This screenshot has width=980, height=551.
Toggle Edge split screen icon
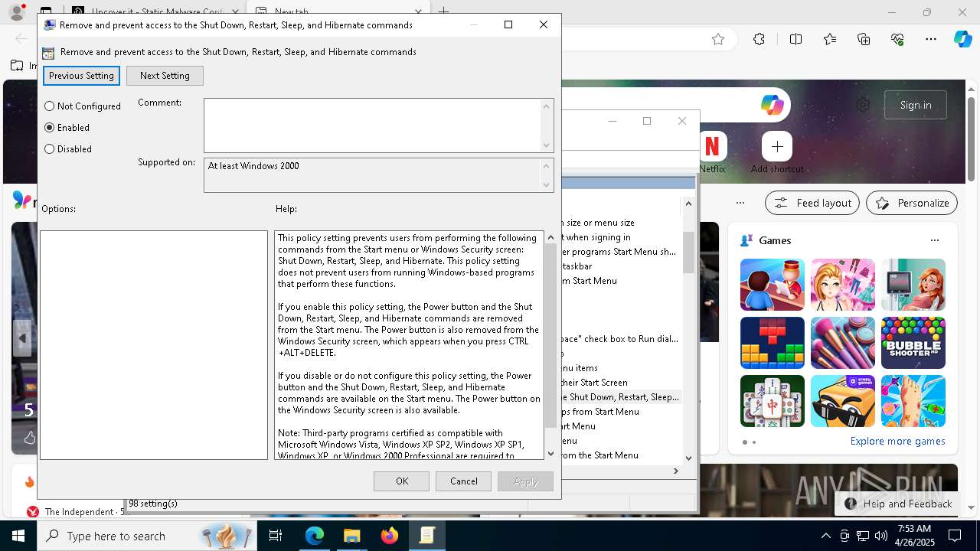[795, 39]
